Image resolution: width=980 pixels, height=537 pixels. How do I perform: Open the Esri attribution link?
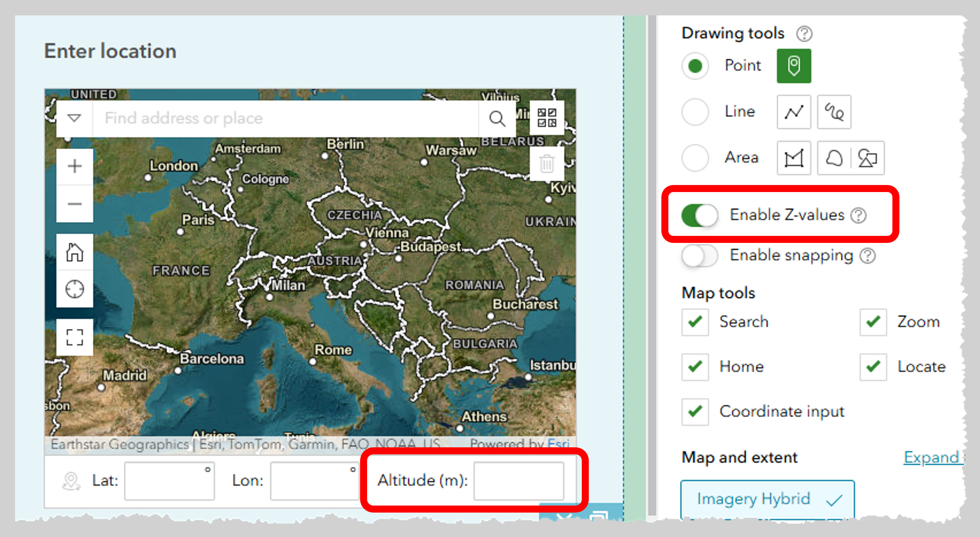pyautogui.click(x=558, y=443)
